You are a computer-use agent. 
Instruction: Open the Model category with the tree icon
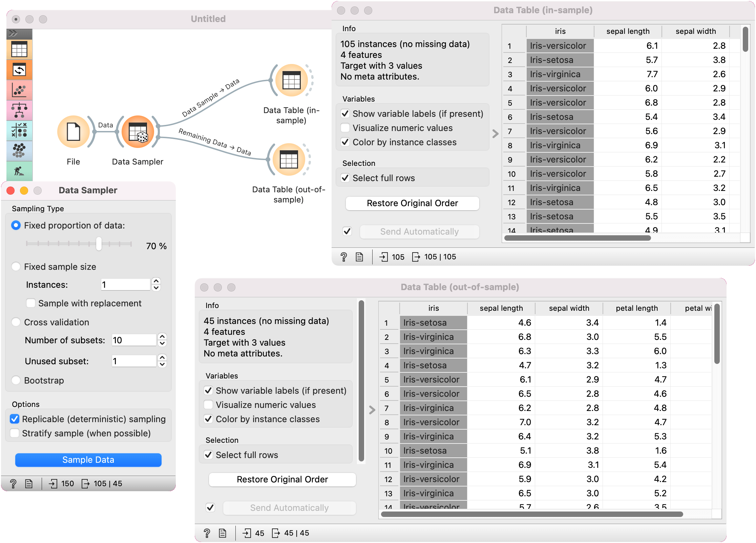19,110
